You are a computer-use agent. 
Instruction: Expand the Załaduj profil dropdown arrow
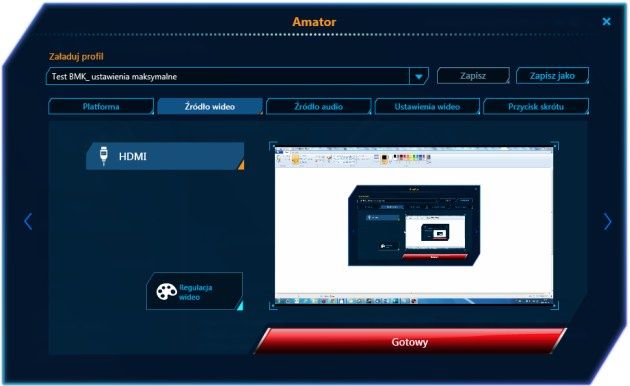[419, 76]
